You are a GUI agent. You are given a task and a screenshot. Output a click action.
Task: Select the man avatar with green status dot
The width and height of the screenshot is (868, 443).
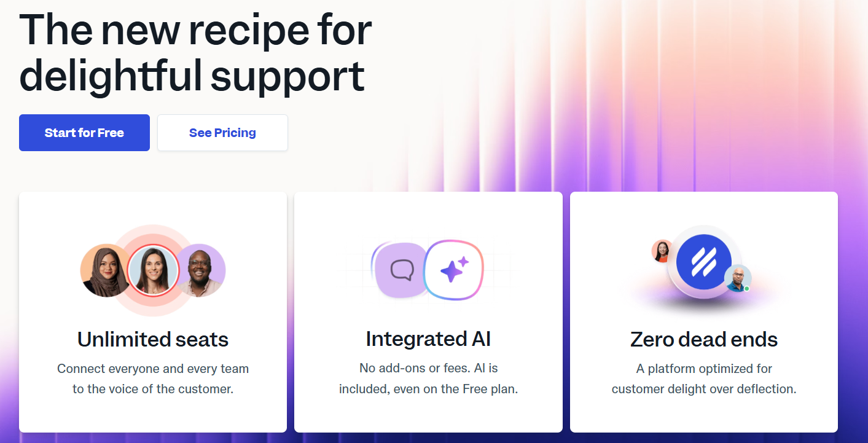pyautogui.click(x=738, y=278)
